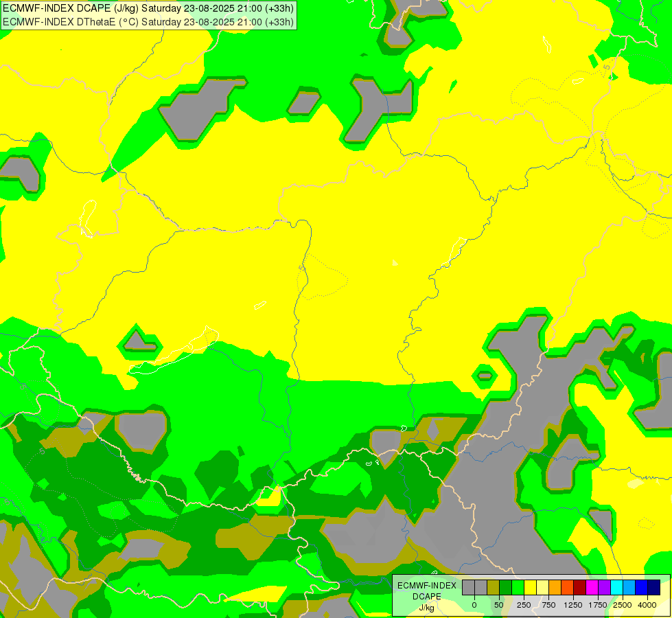This screenshot has width=672, height=618.
Task: Click the DCAPE title line at top
Action: click(148, 8)
